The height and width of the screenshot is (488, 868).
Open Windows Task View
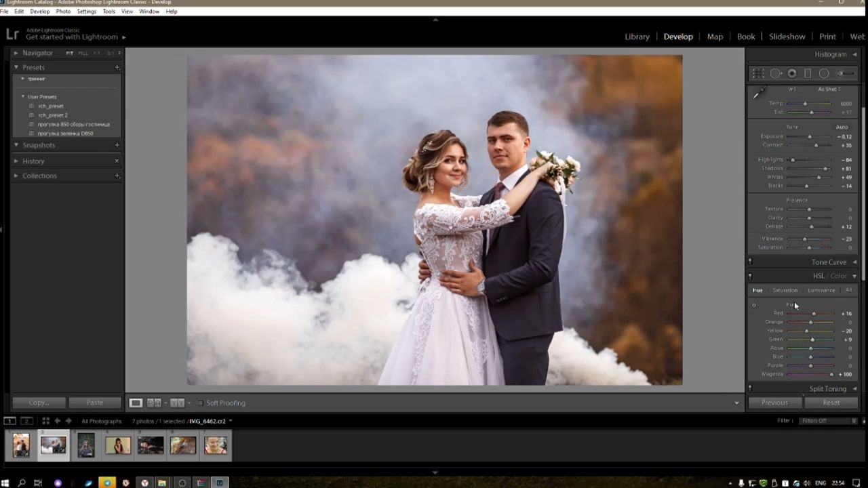(38, 483)
